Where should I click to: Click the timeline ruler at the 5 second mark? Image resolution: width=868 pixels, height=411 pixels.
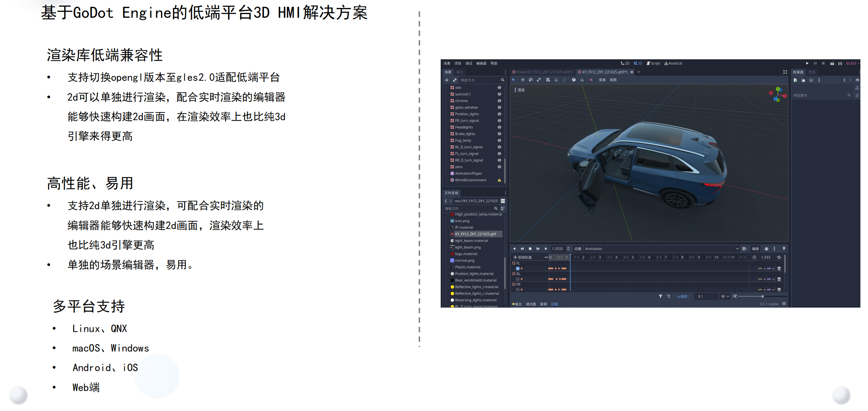pos(633,257)
